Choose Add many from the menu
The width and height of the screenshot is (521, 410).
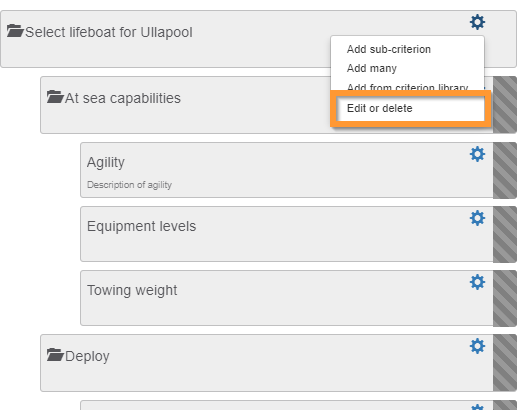tap(372, 68)
